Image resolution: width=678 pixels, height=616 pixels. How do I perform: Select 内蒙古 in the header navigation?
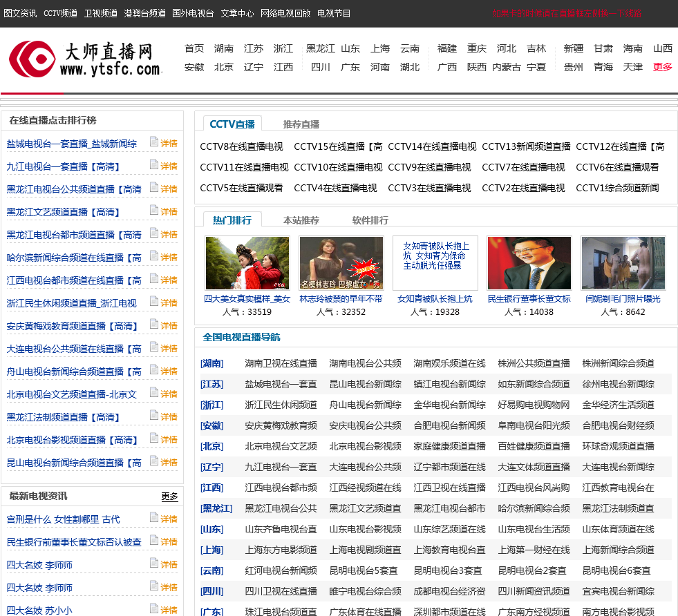[x=507, y=67]
